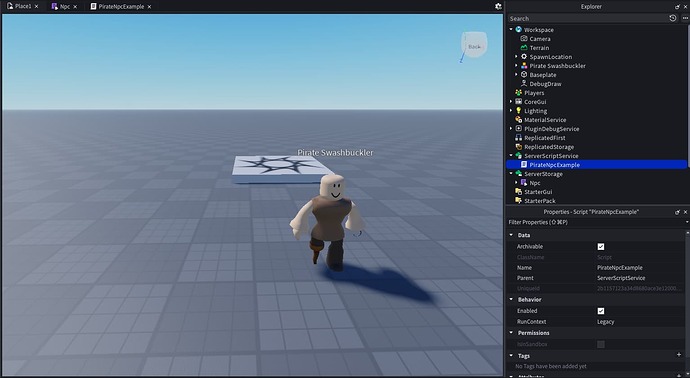Switch to the PirateNpcExample tab

tap(121, 6)
